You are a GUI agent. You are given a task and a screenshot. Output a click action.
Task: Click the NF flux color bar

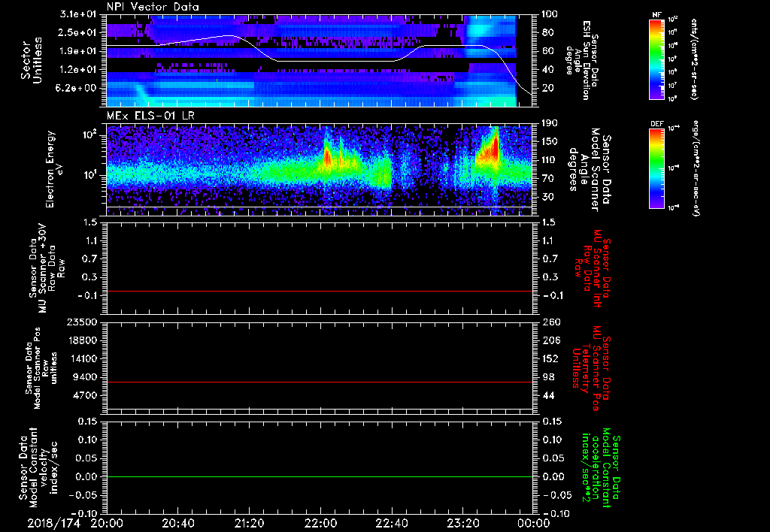[656, 59]
